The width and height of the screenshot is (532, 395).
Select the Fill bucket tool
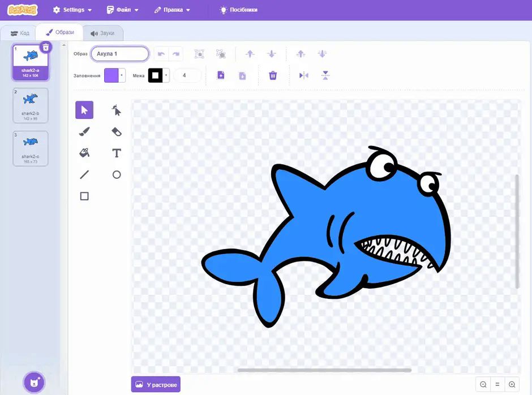pyautogui.click(x=84, y=153)
